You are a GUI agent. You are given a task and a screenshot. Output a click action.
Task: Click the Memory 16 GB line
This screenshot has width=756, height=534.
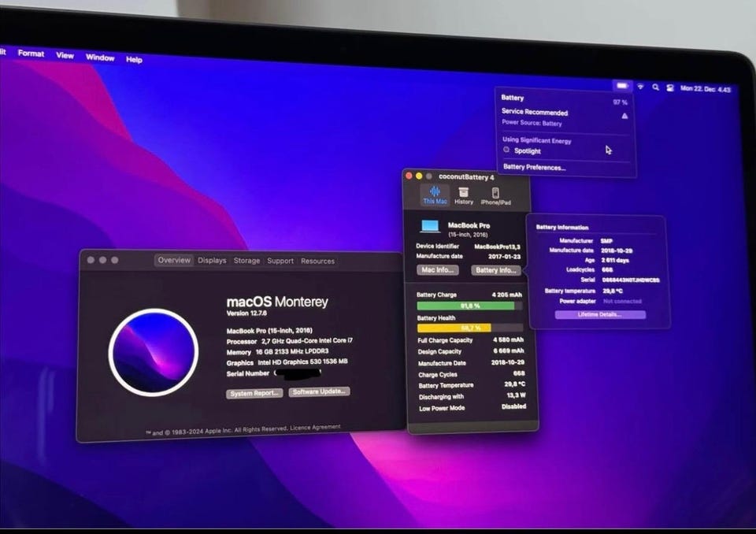tap(277, 351)
